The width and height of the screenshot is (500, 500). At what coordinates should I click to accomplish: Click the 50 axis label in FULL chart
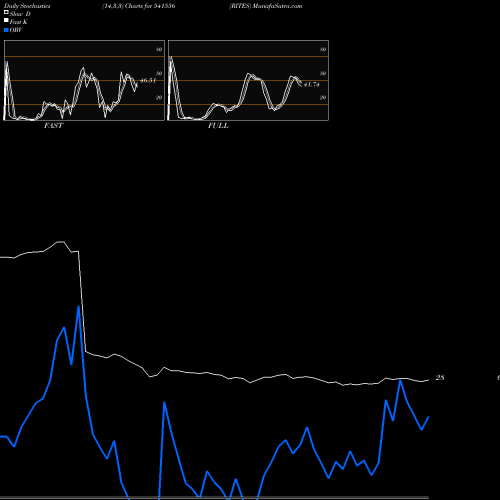tap(323, 73)
